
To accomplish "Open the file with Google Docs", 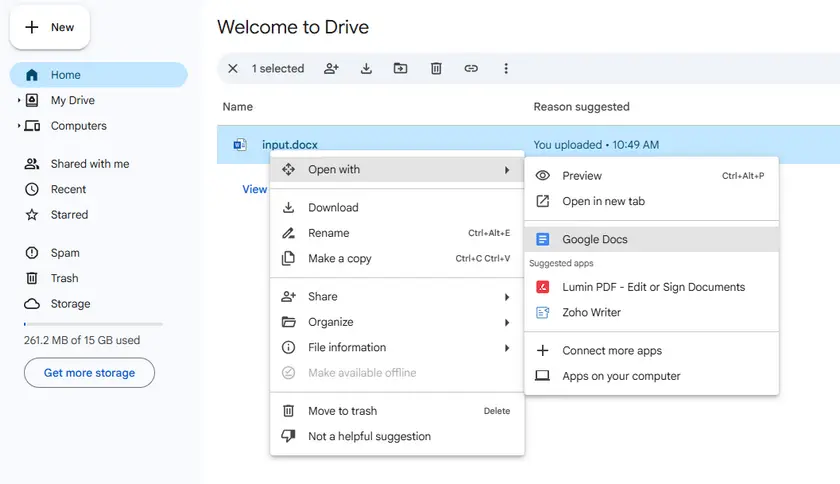I will pos(651,240).
